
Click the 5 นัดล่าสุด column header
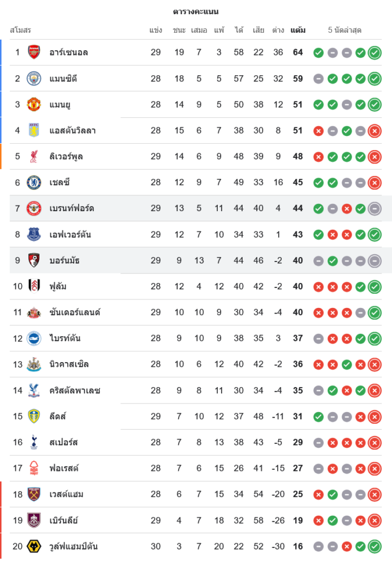coord(344,30)
